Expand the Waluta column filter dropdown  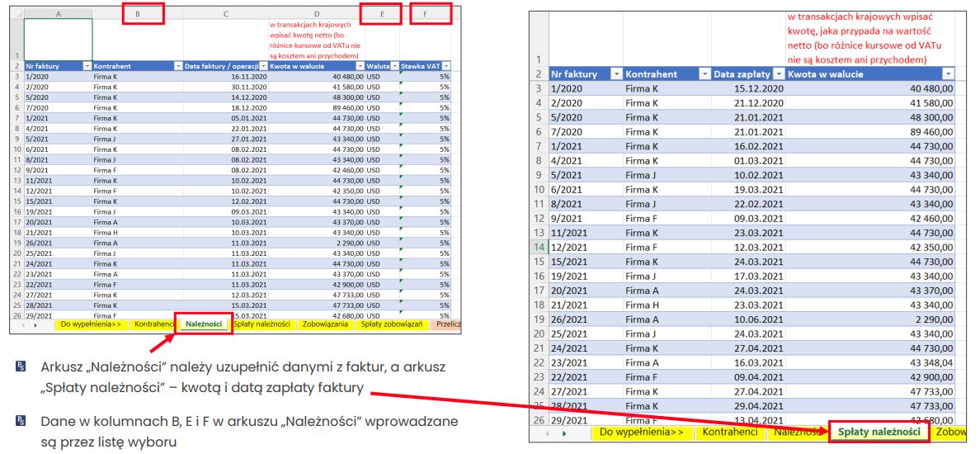(394, 65)
